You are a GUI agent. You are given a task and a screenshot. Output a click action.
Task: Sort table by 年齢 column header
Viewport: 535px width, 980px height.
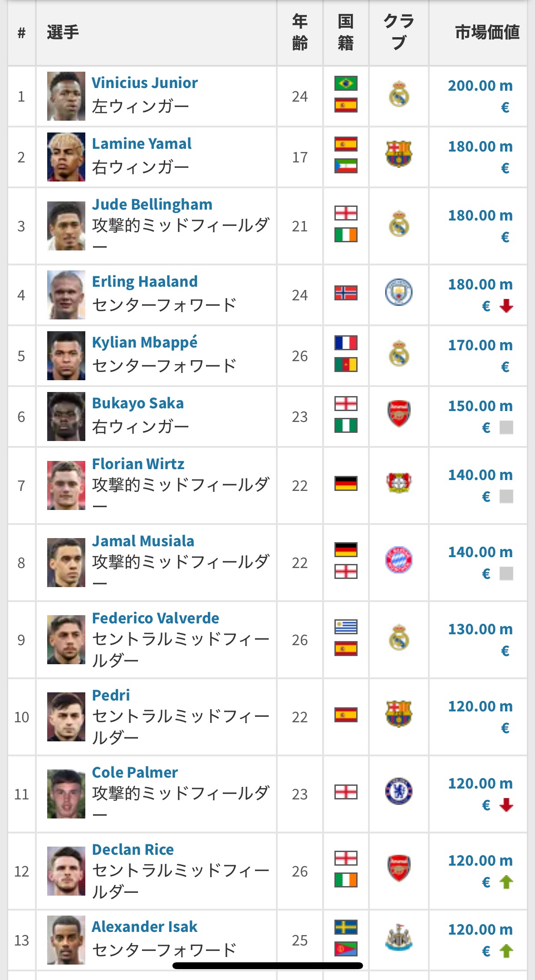[300, 32]
